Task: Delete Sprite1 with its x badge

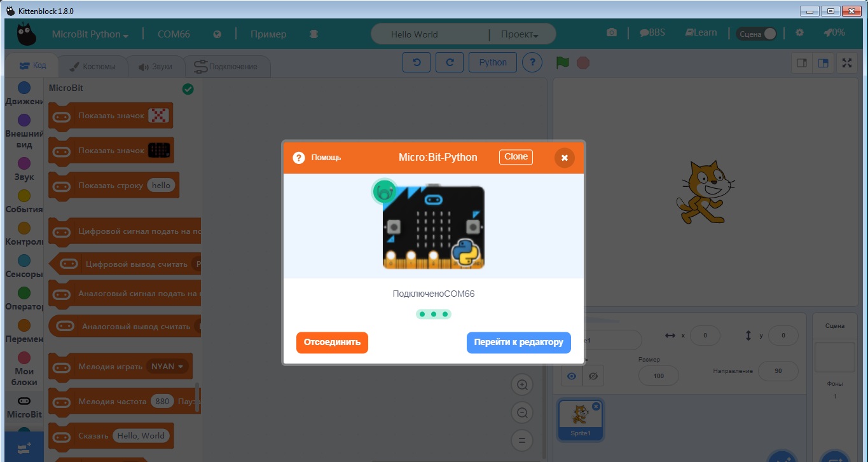Action: pos(596,406)
